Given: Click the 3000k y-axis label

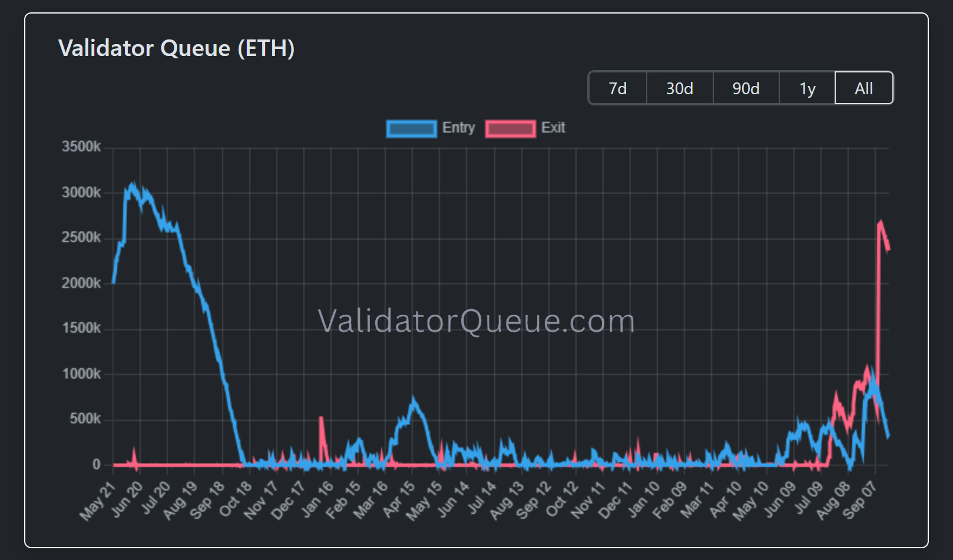Looking at the screenshot, I should pos(81,193).
